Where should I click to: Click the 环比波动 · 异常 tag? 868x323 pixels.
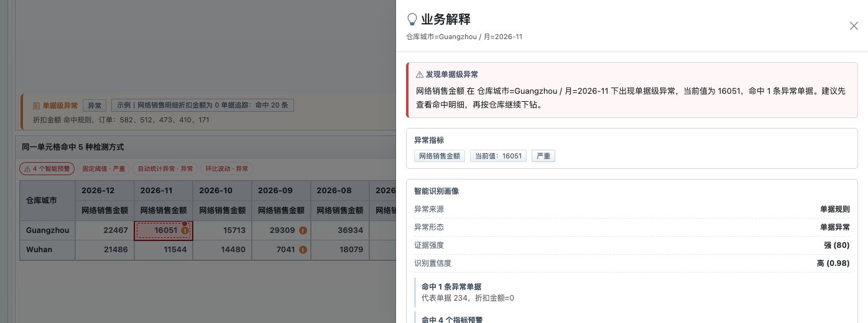(226, 168)
